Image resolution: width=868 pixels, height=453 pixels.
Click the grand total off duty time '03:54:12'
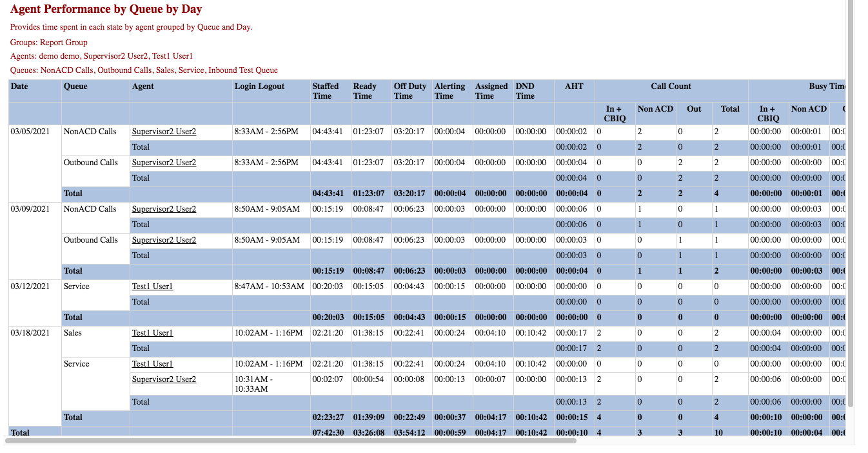tap(409, 433)
